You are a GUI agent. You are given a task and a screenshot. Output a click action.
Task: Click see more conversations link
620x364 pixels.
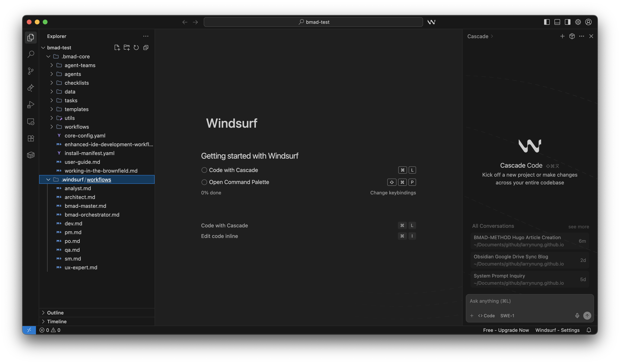578,227
